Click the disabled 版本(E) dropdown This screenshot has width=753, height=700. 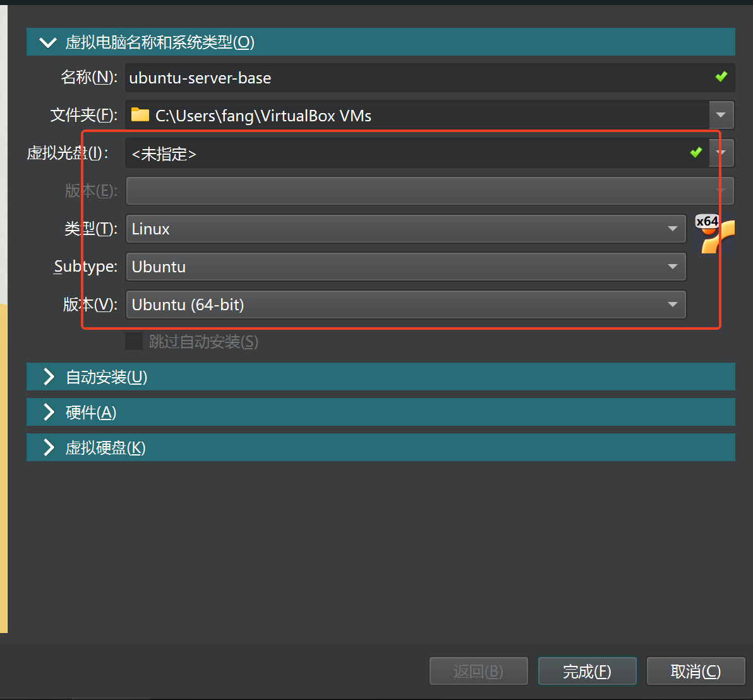pos(430,191)
